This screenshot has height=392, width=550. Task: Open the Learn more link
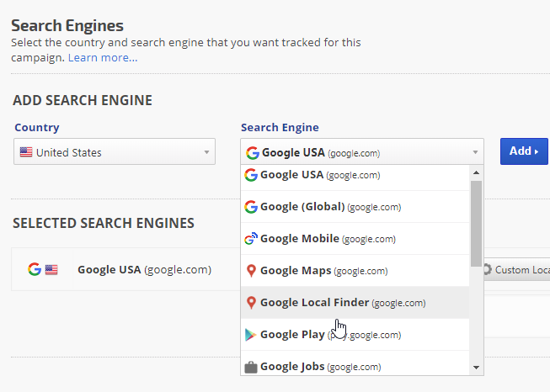click(x=103, y=57)
